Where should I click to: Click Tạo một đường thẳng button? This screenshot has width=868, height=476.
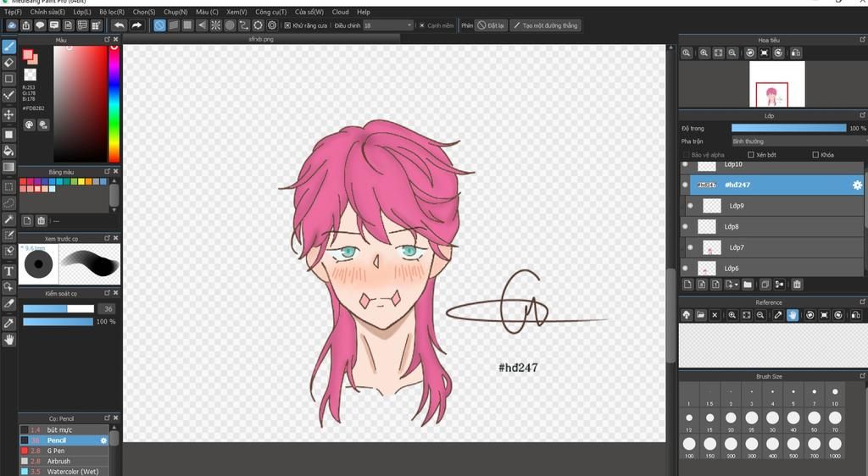tap(545, 25)
